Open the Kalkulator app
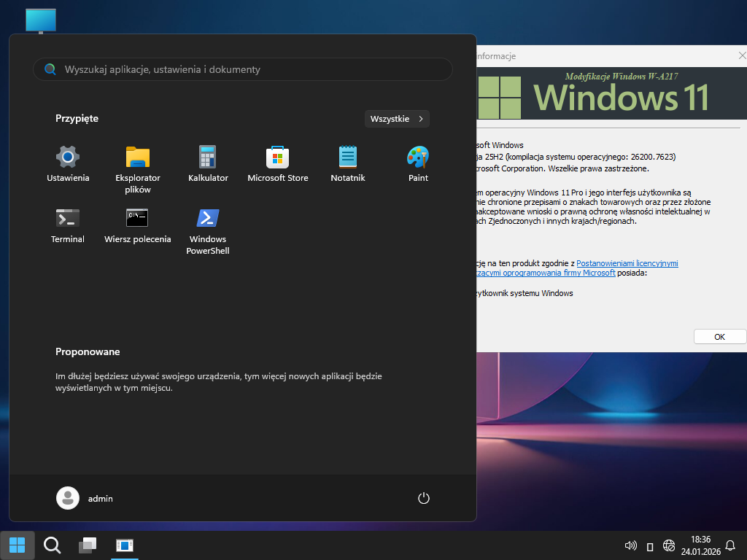Image resolution: width=747 pixels, height=560 pixels. [208, 163]
